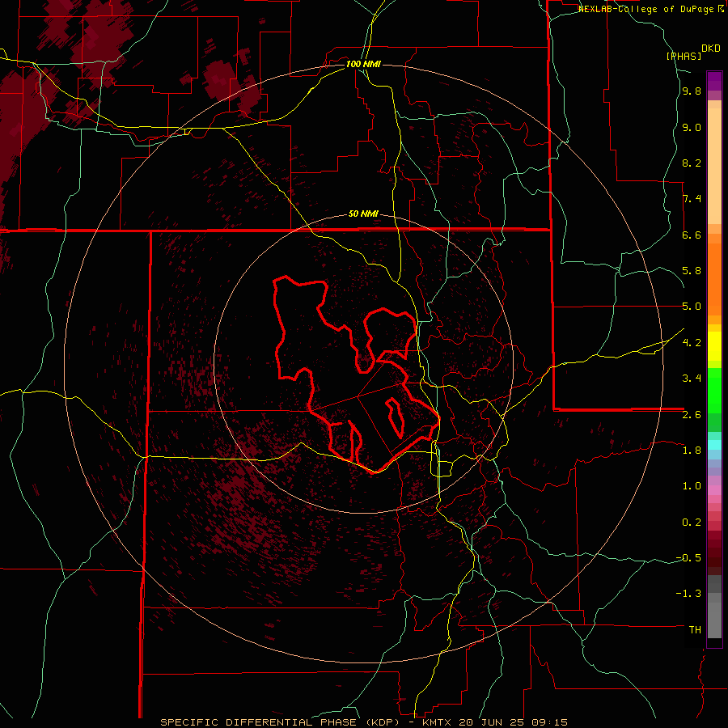The image size is (728, 728).
Task: Click the 9.8 value on color scale
Action: [x=692, y=91]
